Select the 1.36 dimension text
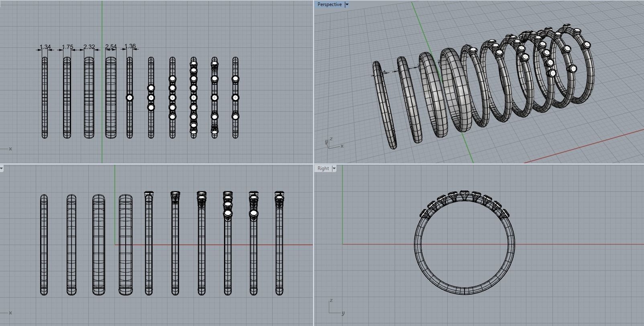Image resolution: width=644 pixels, height=326 pixels. pos(130,46)
